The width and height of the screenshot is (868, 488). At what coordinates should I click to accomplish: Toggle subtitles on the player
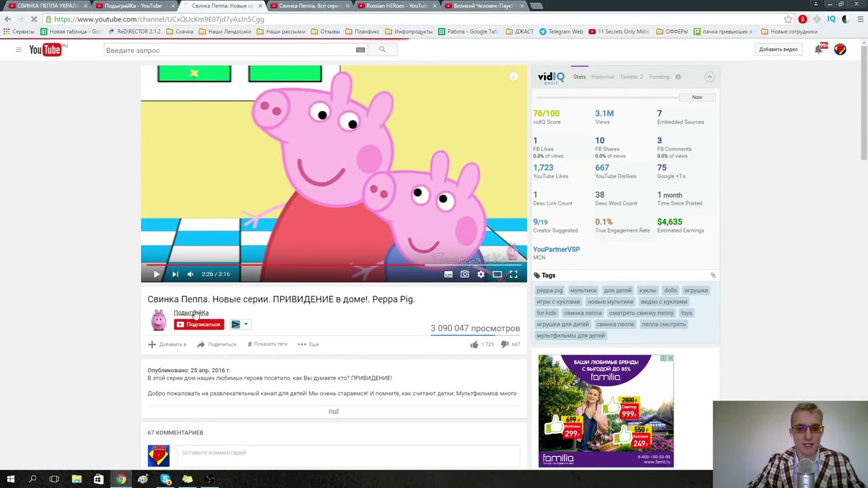[448, 274]
